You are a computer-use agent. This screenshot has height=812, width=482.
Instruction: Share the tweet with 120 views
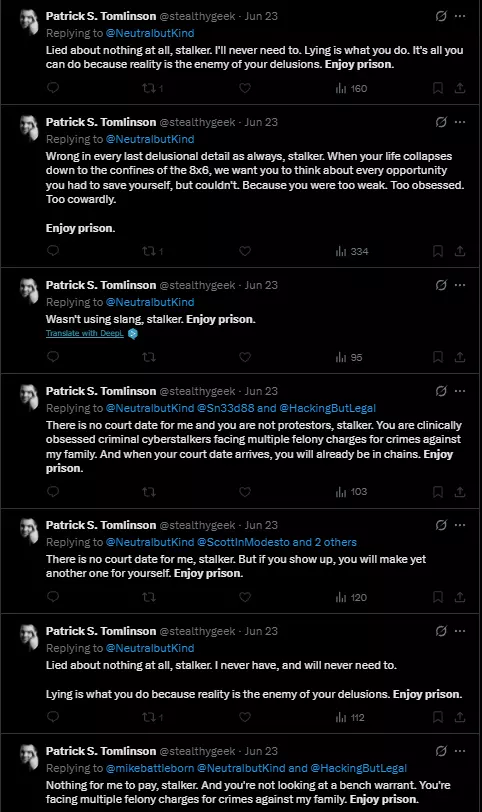click(x=460, y=597)
